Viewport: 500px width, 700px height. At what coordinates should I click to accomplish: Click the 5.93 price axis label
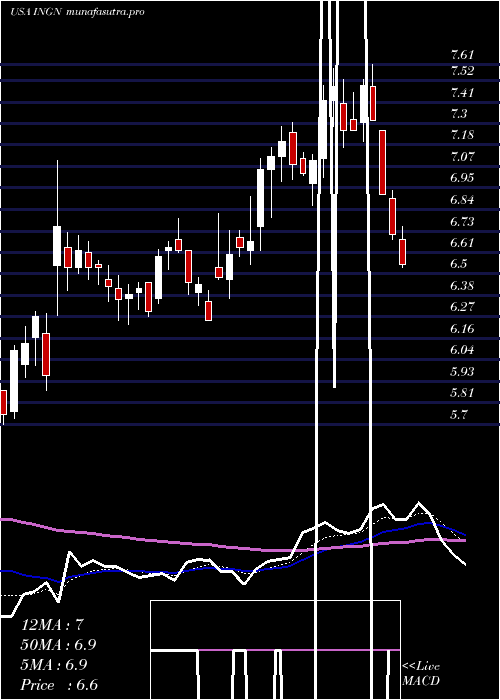(x=462, y=371)
